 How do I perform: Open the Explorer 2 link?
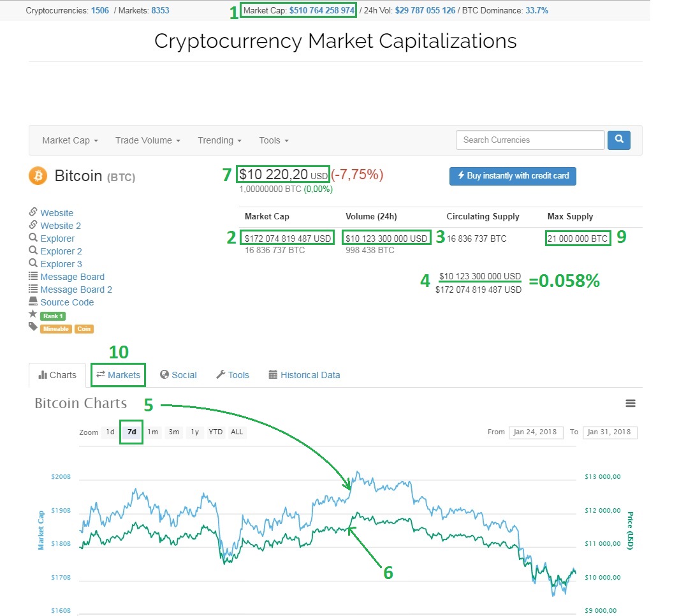pos(61,251)
